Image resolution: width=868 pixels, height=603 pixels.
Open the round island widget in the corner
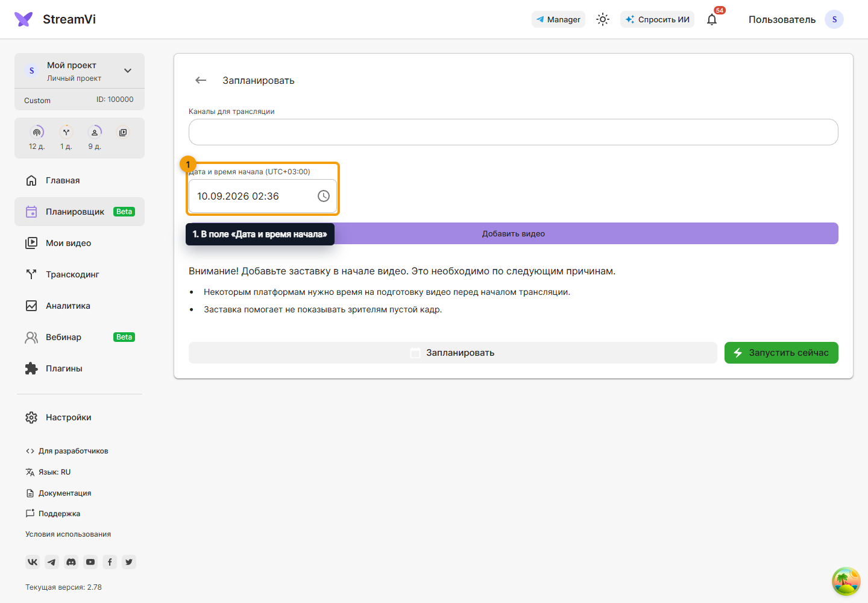[x=846, y=581]
